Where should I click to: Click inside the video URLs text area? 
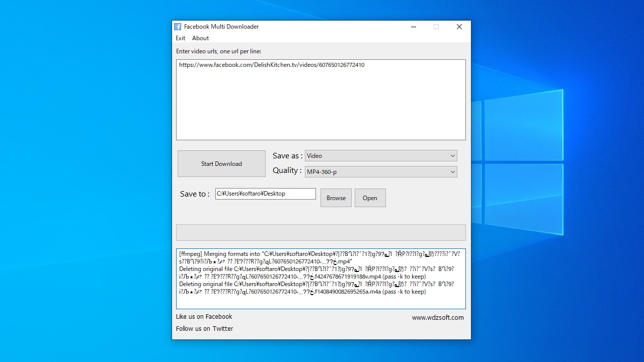(x=321, y=100)
